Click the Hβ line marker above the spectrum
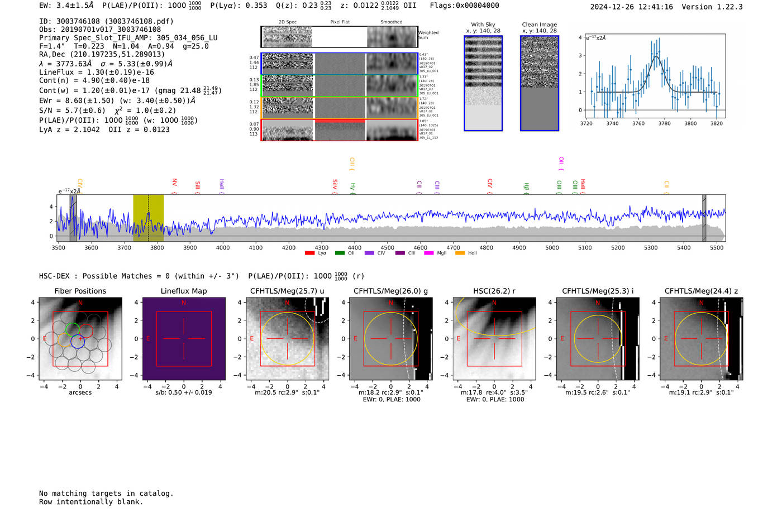This screenshot has width=782, height=532. click(x=526, y=188)
